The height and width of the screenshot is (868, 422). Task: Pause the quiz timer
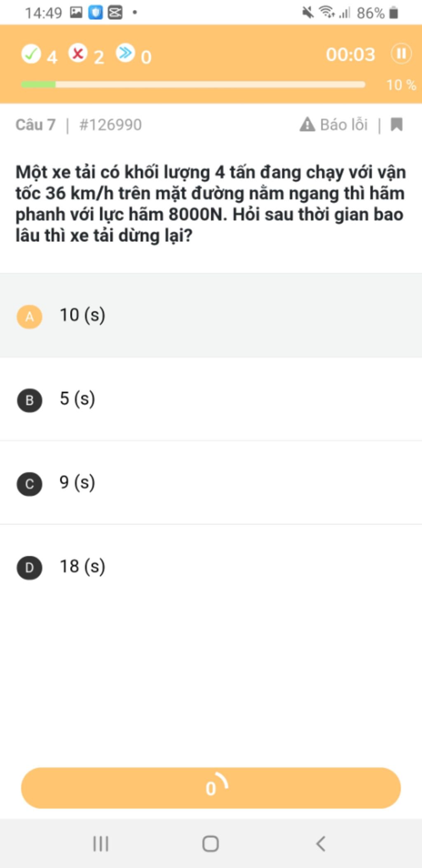(x=401, y=54)
